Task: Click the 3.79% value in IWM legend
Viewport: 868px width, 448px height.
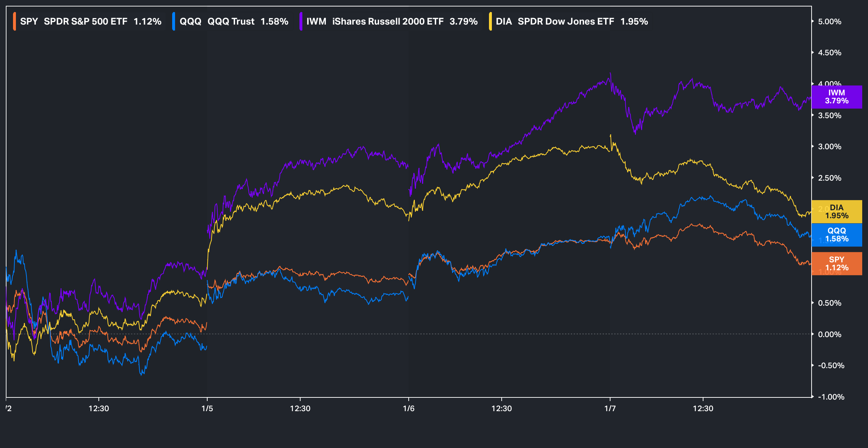Action: coord(463,21)
